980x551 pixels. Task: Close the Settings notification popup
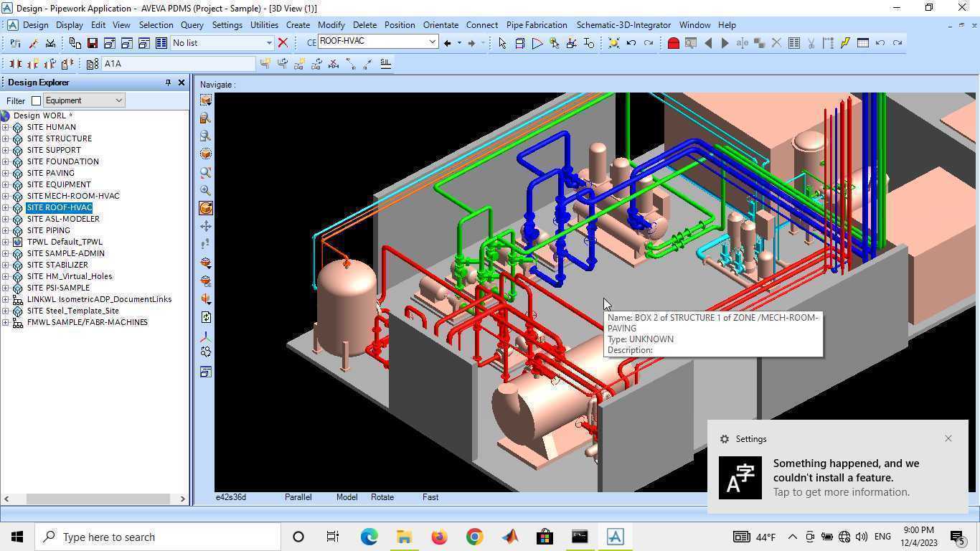click(948, 438)
